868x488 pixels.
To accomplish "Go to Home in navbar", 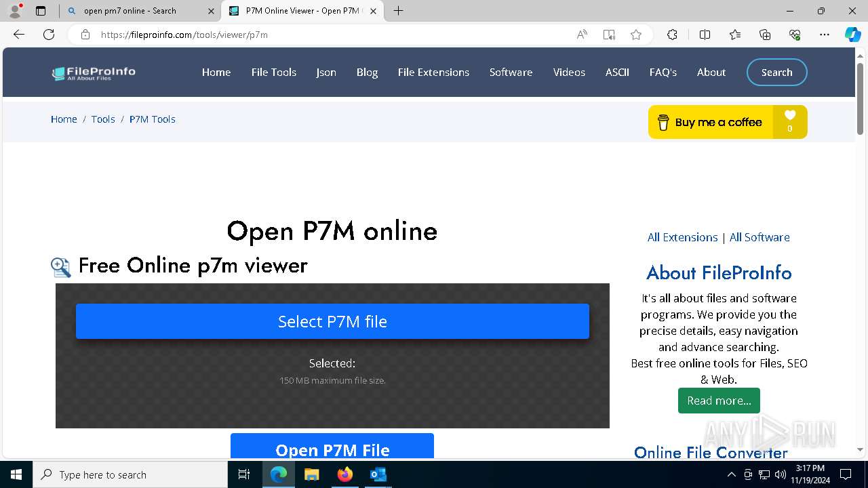I will 216,73.
